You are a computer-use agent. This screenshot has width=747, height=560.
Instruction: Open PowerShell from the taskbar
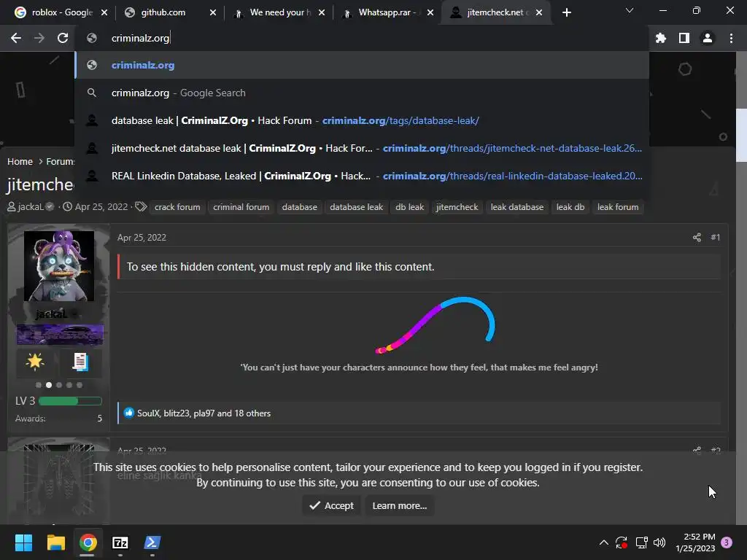click(x=152, y=542)
